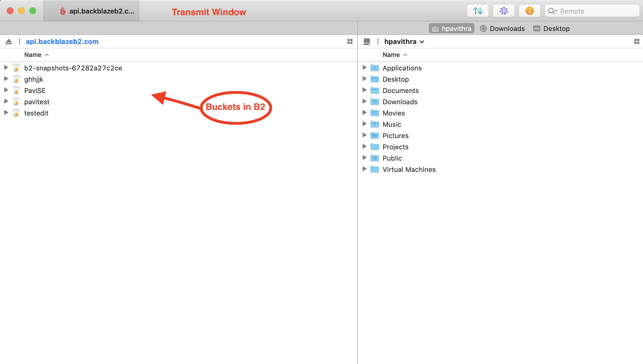Select the hpavithra favorite location
643x364 pixels.
point(452,28)
